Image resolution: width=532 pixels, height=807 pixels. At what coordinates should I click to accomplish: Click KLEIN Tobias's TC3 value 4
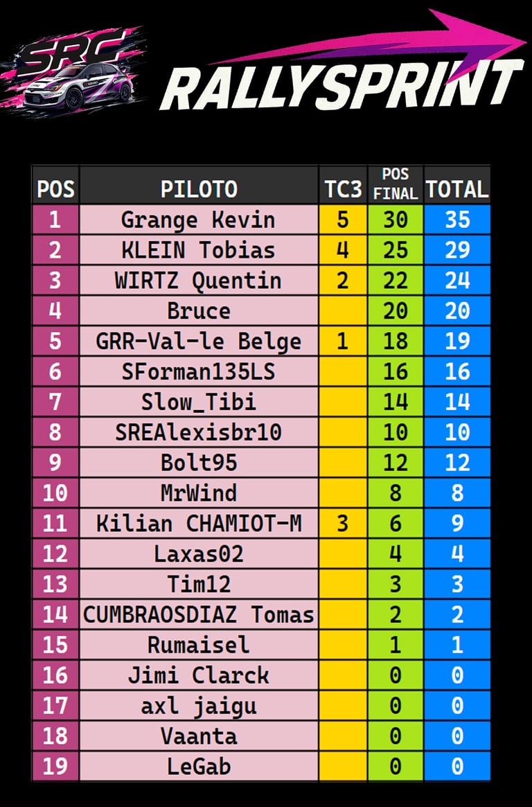pos(342,250)
